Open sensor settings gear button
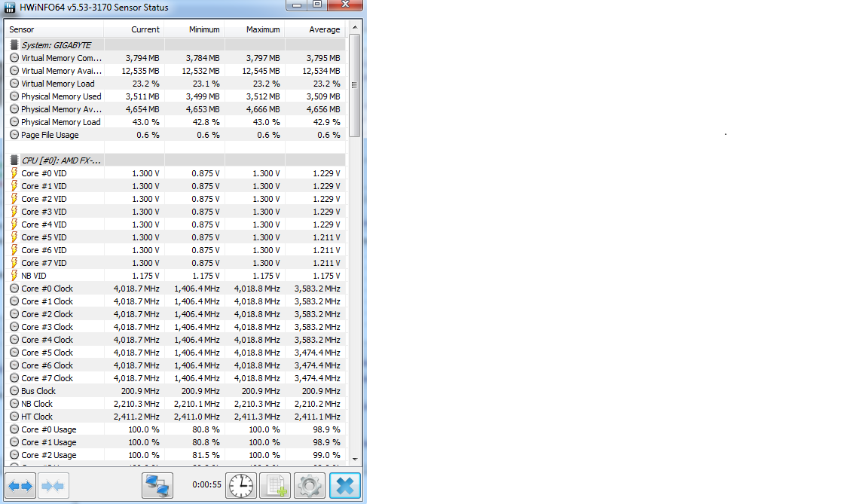The image size is (868, 504). tap(310, 486)
